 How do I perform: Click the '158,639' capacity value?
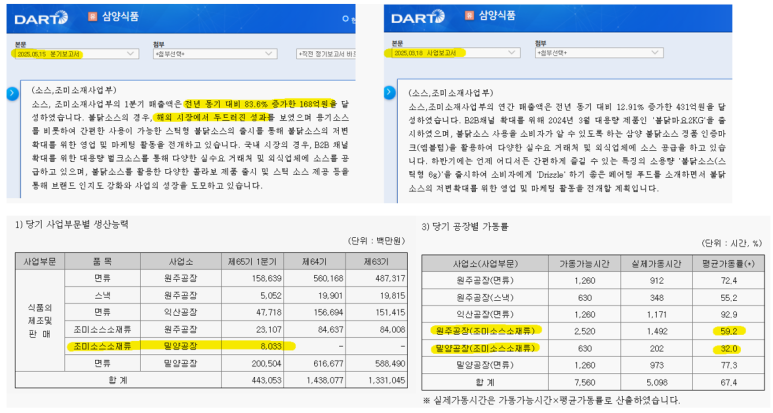click(x=266, y=278)
